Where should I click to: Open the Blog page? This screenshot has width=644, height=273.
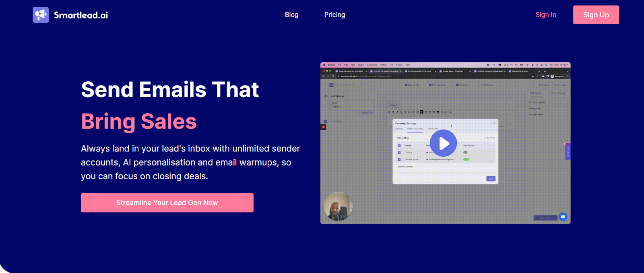coord(292,14)
